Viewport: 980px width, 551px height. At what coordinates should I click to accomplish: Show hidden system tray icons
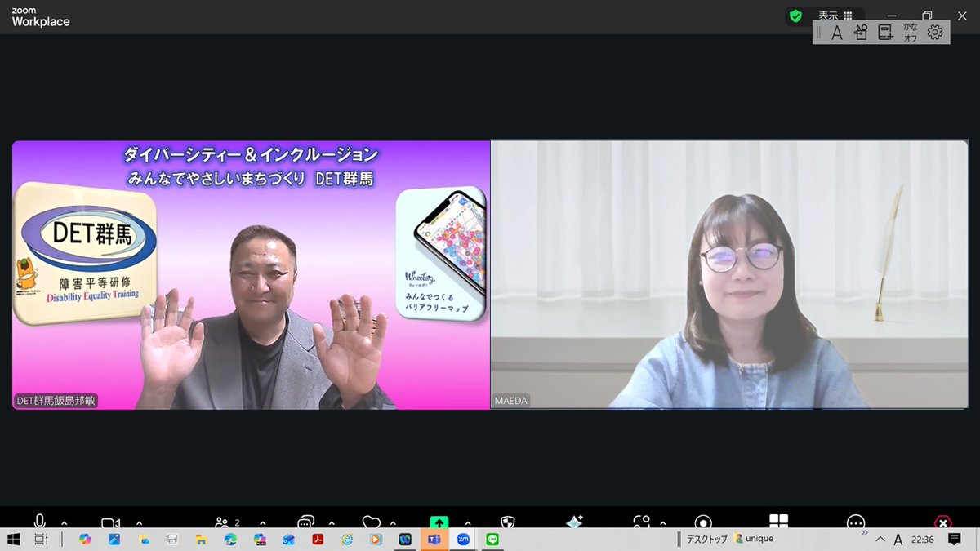880,540
